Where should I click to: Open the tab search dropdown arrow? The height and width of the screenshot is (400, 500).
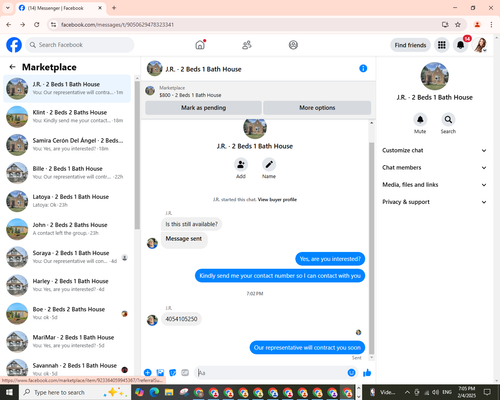[8, 8]
